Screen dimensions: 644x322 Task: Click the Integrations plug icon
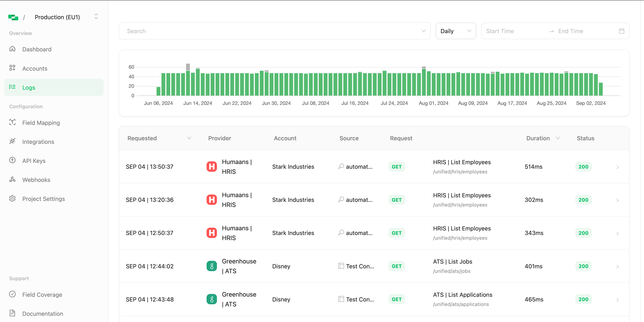click(12, 141)
